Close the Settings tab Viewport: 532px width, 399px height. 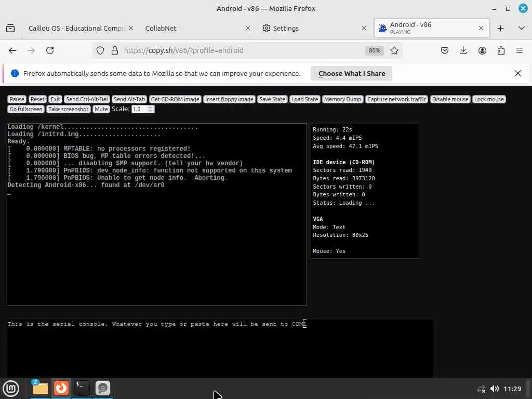tap(364, 28)
